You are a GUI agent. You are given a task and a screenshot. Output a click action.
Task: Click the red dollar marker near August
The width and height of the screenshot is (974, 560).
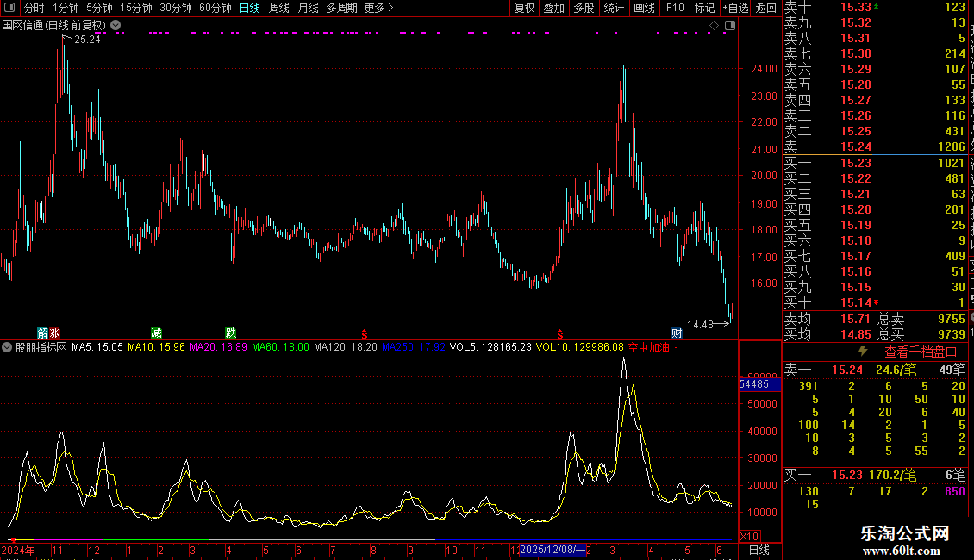[x=365, y=334]
